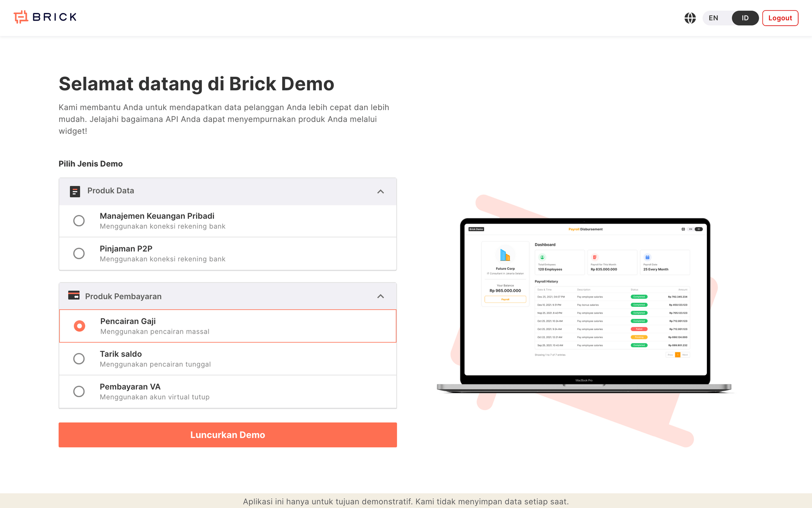Image resolution: width=812 pixels, height=508 pixels.
Task: Click the Logout button
Action: pyautogui.click(x=780, y=18)
